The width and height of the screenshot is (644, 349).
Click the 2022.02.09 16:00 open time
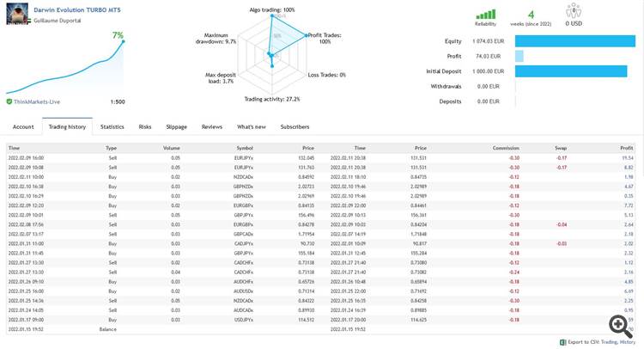(x=26, y=158)
